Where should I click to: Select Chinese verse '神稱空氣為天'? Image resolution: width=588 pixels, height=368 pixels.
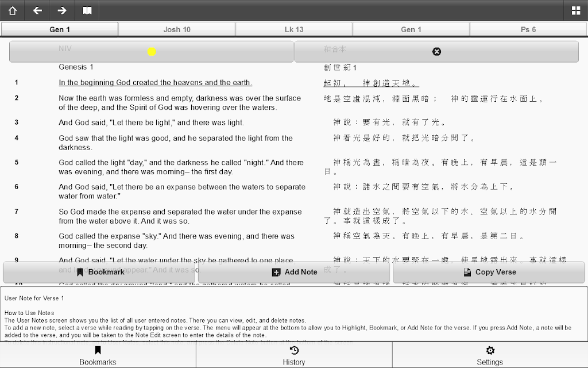click(428, 236)
